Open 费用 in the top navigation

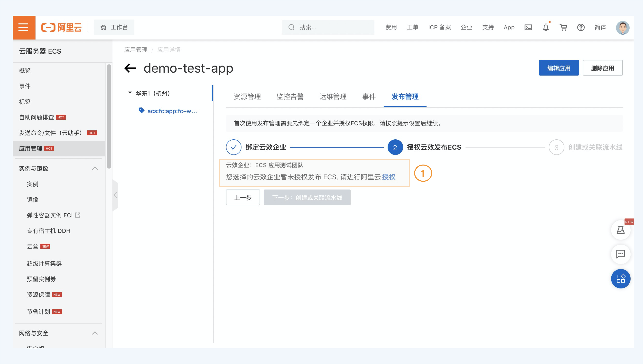391,27
